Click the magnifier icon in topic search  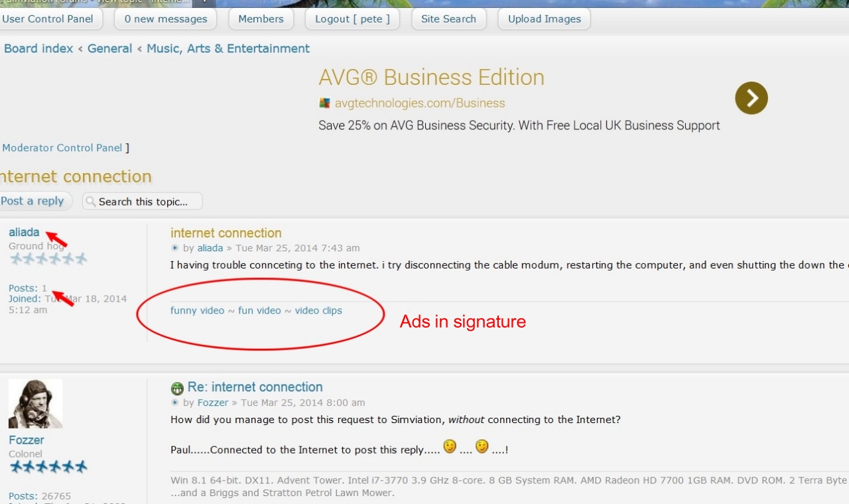(92, 202)
